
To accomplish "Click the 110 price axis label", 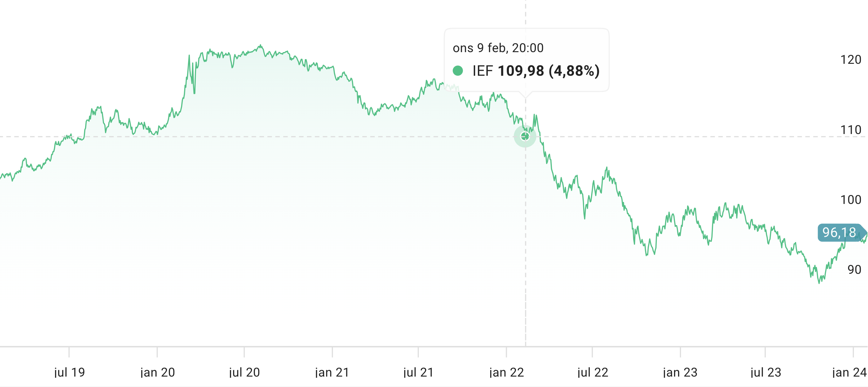I will click(x=851, y=130).
